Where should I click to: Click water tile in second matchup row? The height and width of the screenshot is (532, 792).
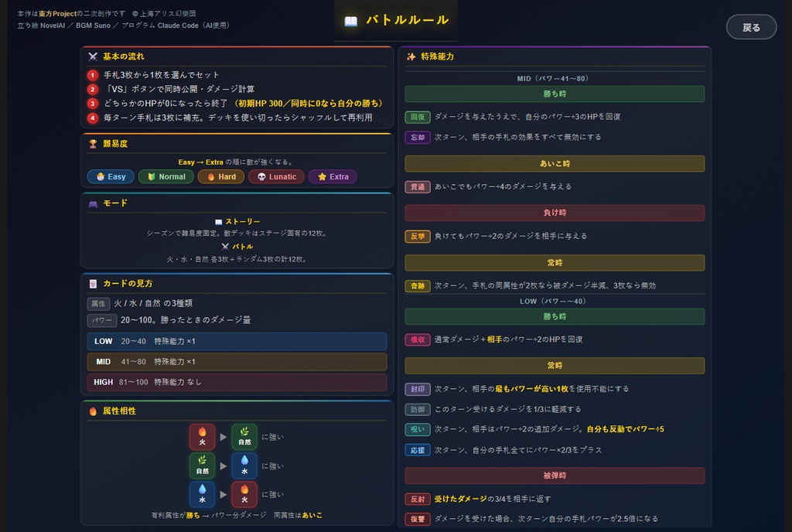pos(244,465)
